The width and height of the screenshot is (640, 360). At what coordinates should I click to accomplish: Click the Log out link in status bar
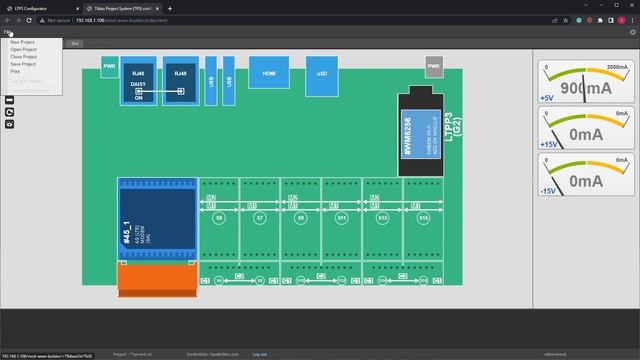pos(260,354)
